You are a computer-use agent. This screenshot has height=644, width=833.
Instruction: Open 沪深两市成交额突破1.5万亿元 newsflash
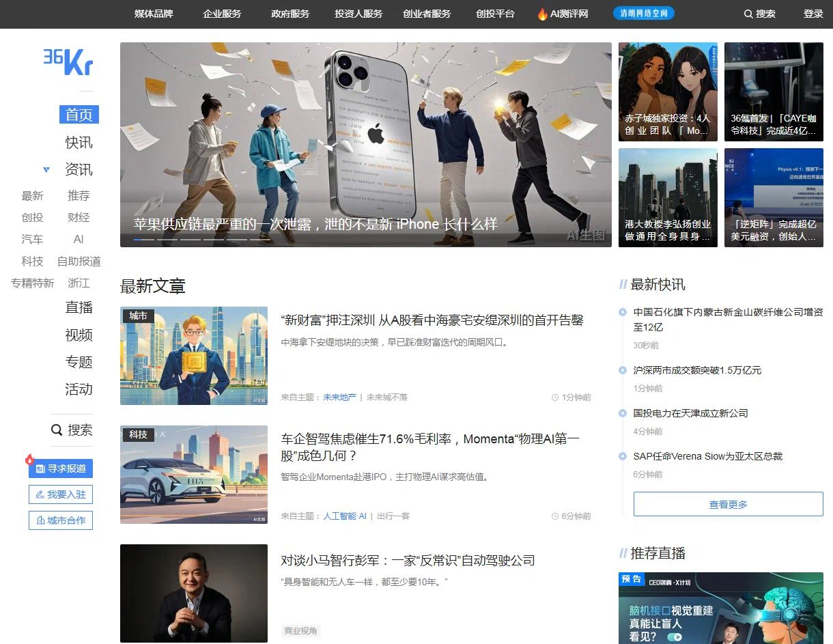[x=697, y=370]
